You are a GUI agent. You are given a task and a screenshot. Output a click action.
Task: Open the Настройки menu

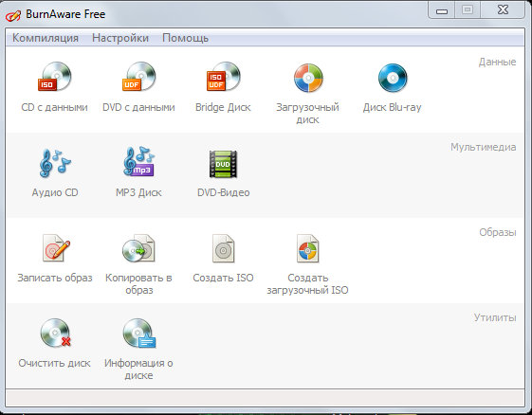pos(120,38)
